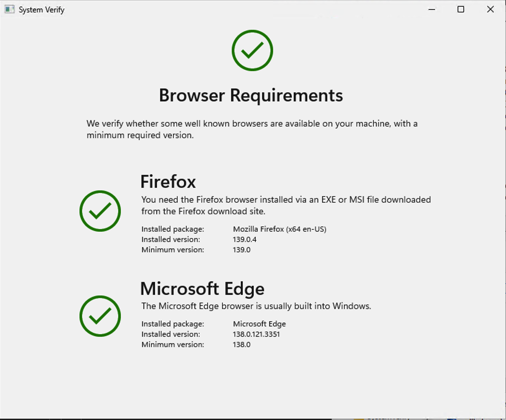Click the System Verify app icon in title bar
The image size is (506, 420).
tap(10, 9)
